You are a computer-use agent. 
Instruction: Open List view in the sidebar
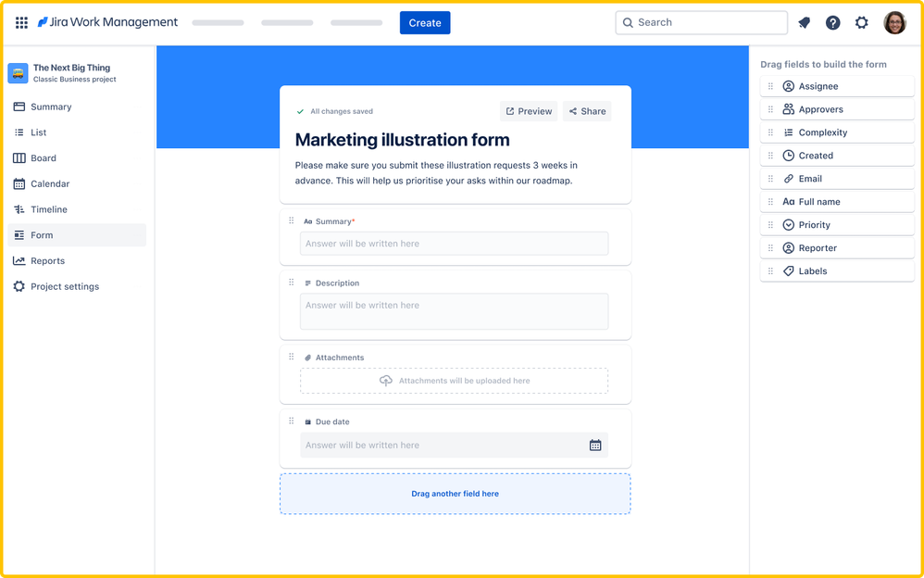[x=77, y=132]
